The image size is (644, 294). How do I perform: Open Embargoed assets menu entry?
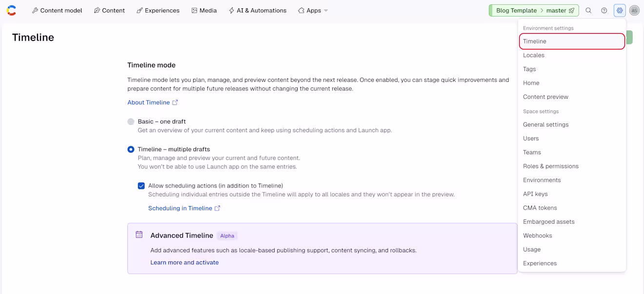pos(572,222)
